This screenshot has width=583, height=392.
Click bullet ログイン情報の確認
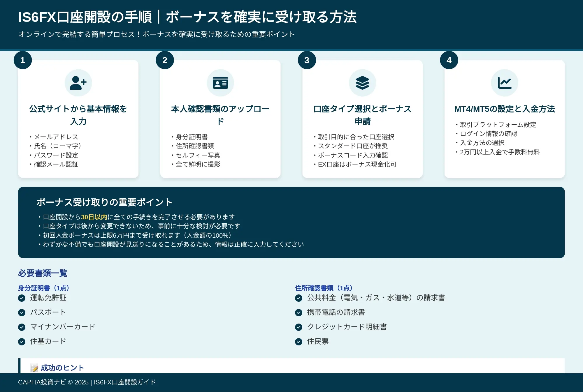pos(486,134)
